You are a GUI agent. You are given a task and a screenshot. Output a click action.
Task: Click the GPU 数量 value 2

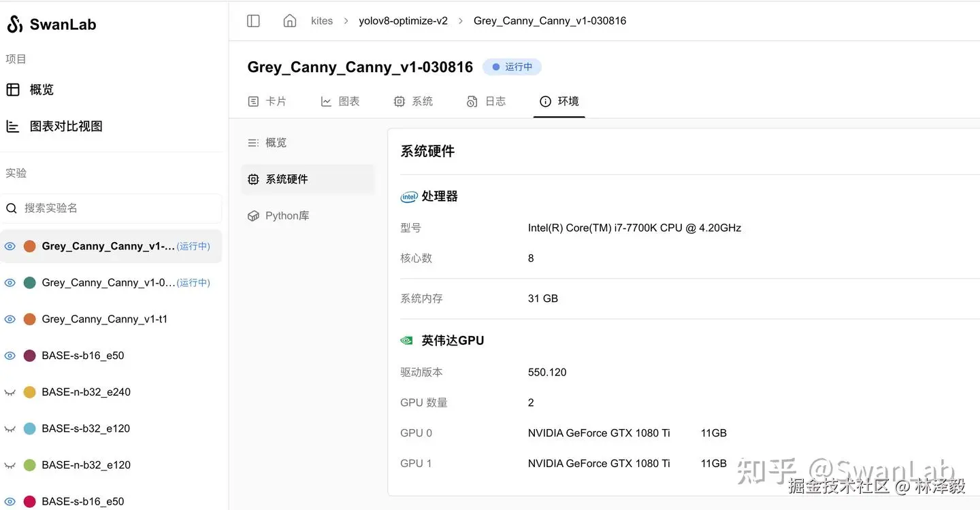point(531,403)
